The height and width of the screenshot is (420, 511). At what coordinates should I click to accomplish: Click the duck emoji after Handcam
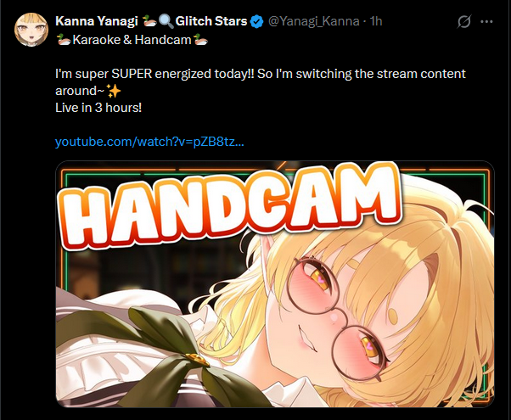(200, 40)
